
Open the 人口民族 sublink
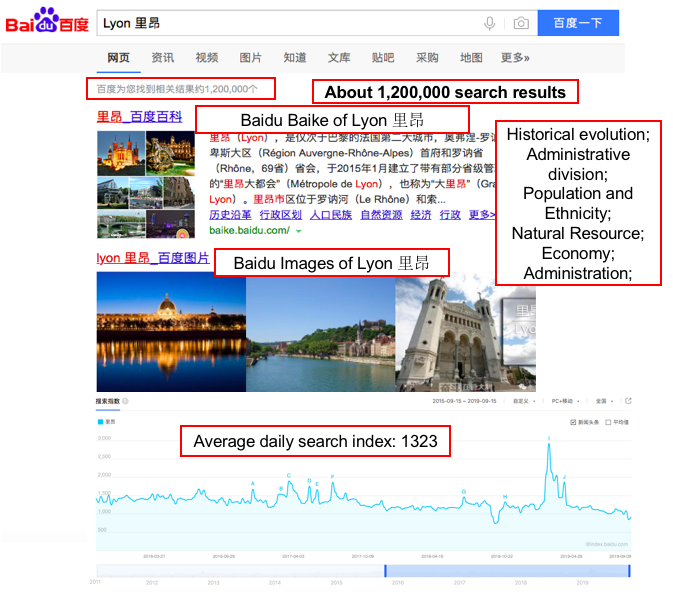coord(331,215)
